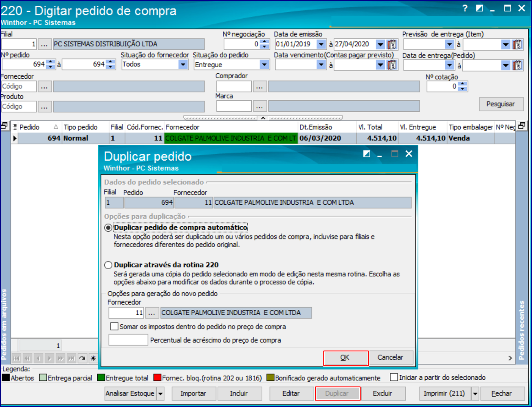Click refresh navigator icon
The image size is (532, 407).
[x=82, y=358]
